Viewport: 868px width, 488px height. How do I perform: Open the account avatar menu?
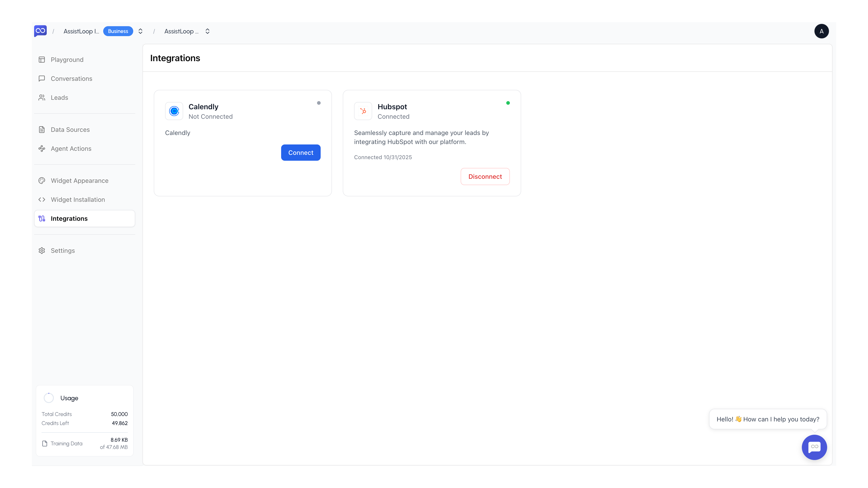(x=821, y=31)
